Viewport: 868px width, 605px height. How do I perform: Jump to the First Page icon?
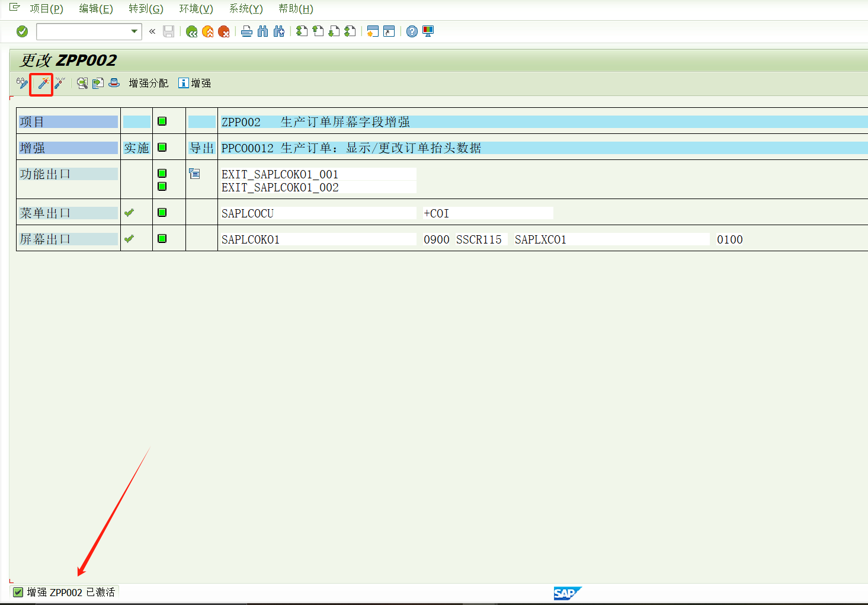point(302,31)
